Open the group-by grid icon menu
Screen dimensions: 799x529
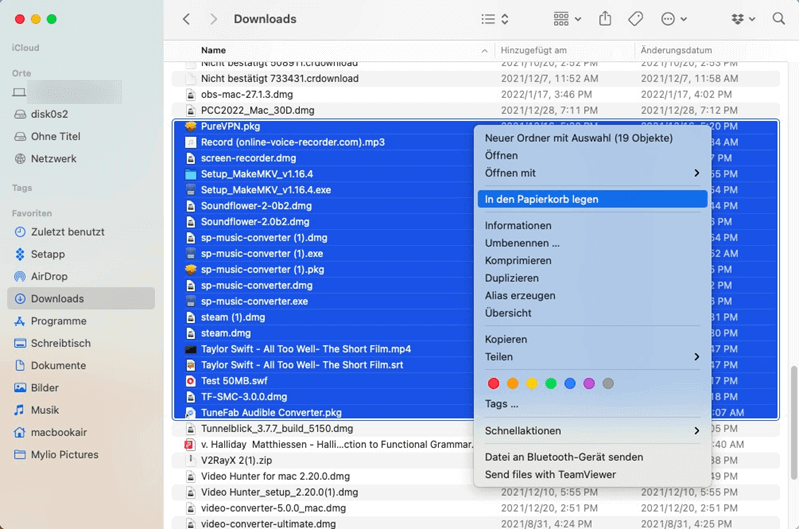coord(567,19)
